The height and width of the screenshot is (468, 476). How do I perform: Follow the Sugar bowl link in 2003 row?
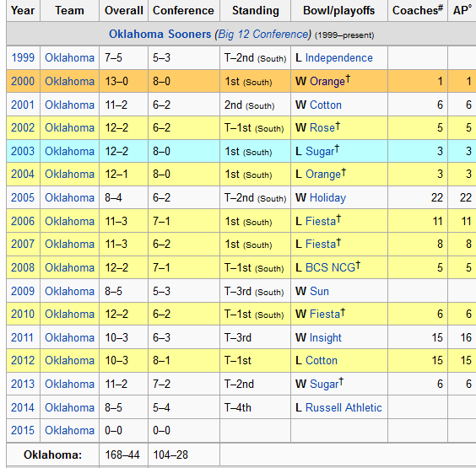tap(320, 152)
